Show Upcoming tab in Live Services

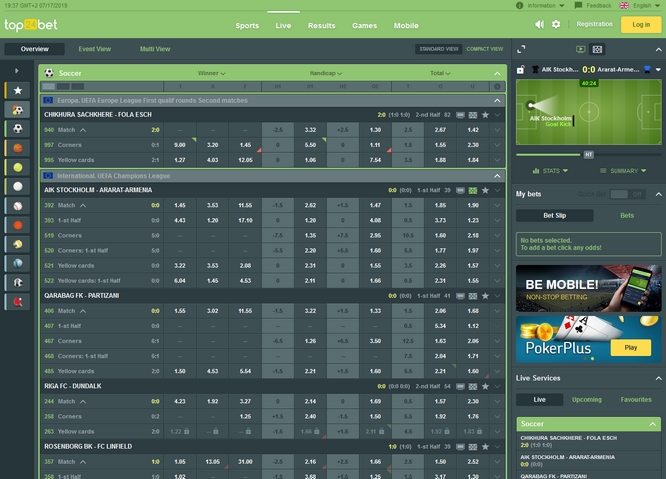coord(587,400)
